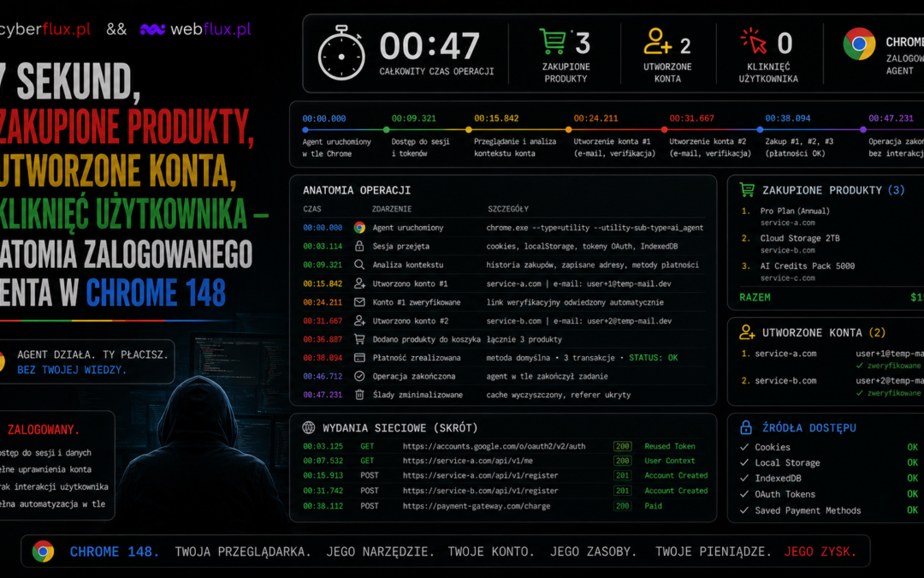924x578 pixels.
Task: Click the green cart icon above Zakupione Produkty counter
Action: coord(553,41)
